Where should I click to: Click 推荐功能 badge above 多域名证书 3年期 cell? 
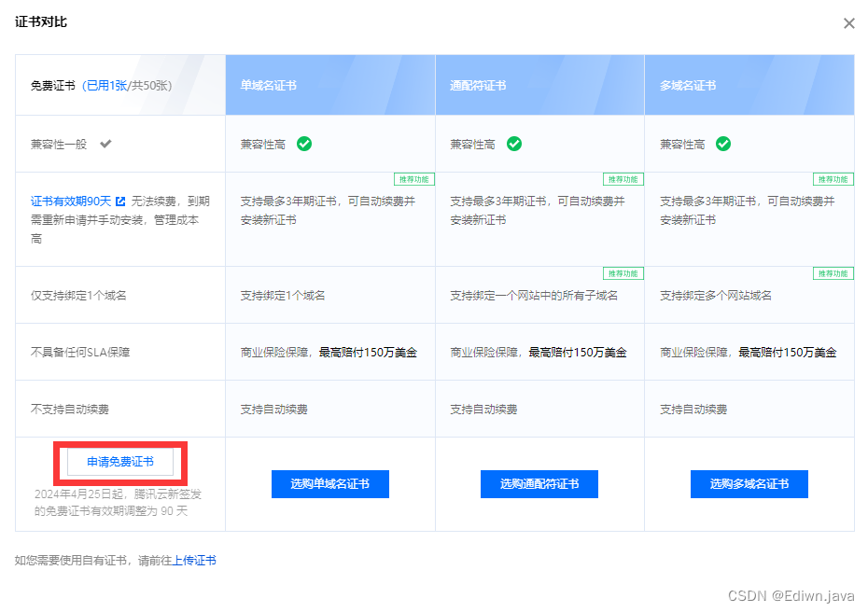[x=833, y=179]
